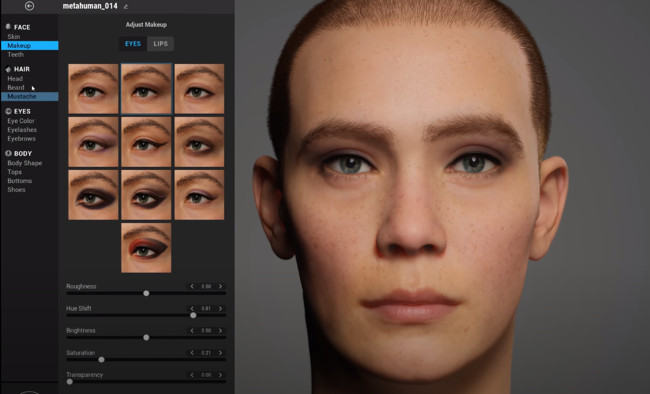Screen dimensions: 650x394
Task: Click the FACE section icon
Action: pyautogui.click(x=8, y=27)
